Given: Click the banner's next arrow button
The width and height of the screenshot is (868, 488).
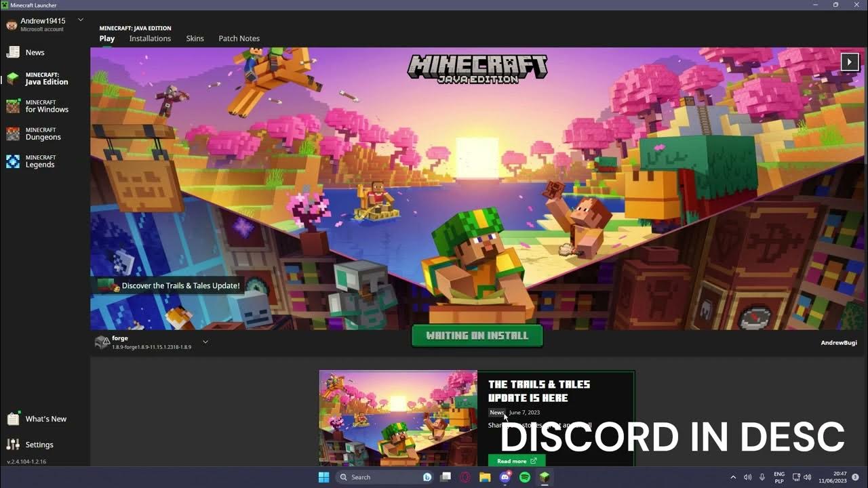Looking at the screenshot, I should click(x=850, y=62).
